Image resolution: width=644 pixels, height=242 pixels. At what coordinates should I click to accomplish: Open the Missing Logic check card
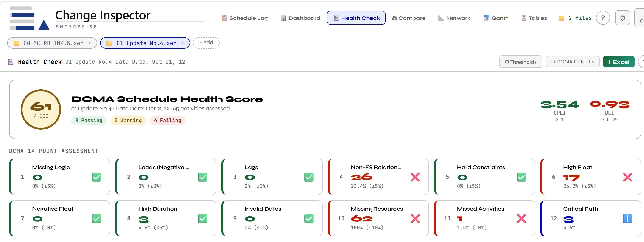(x=60, y=177)
